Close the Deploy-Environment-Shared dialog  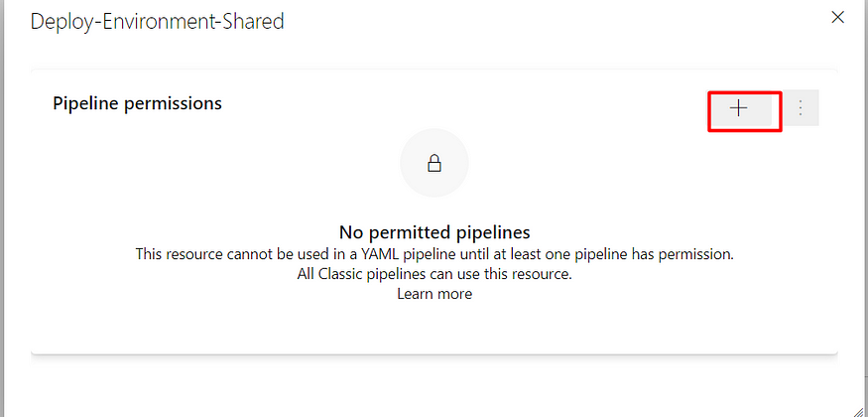pyautogui.click(x=837, y=18)
